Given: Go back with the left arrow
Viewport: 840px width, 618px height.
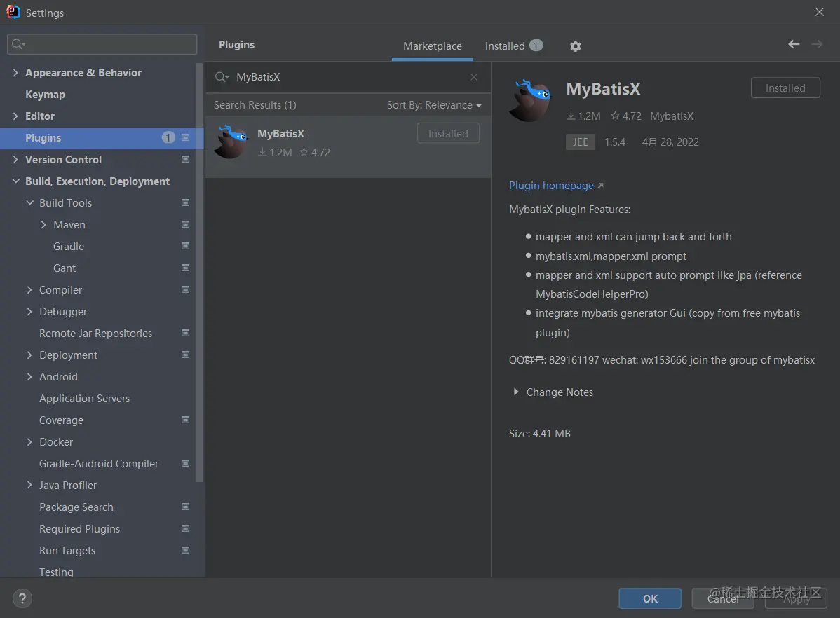Looking at the screenshot, I should (x=794, y=44).
